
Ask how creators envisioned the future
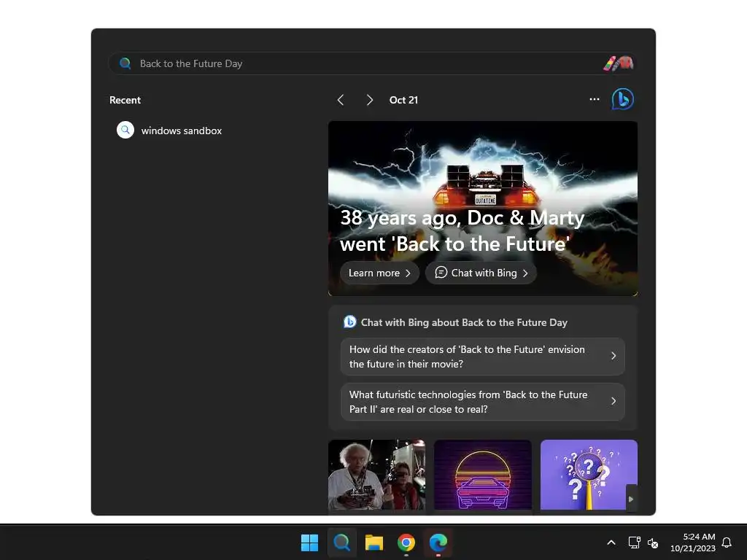click(x=483, y=356)
